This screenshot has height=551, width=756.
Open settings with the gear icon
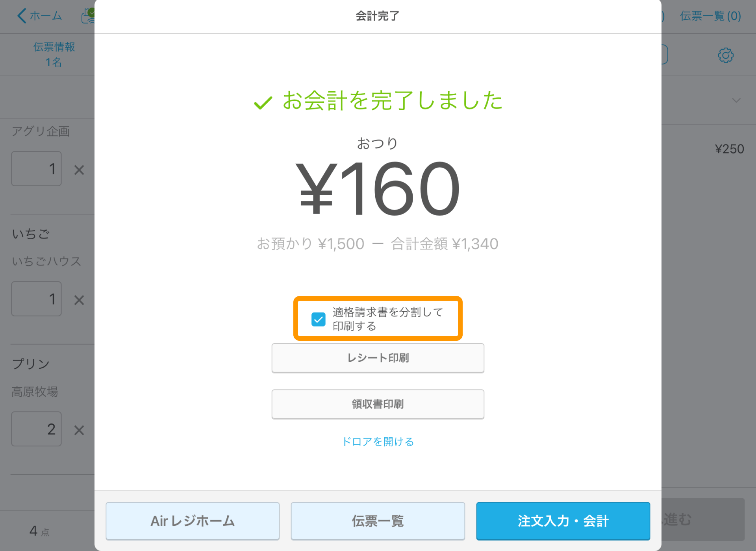click(x=726, y=55)
